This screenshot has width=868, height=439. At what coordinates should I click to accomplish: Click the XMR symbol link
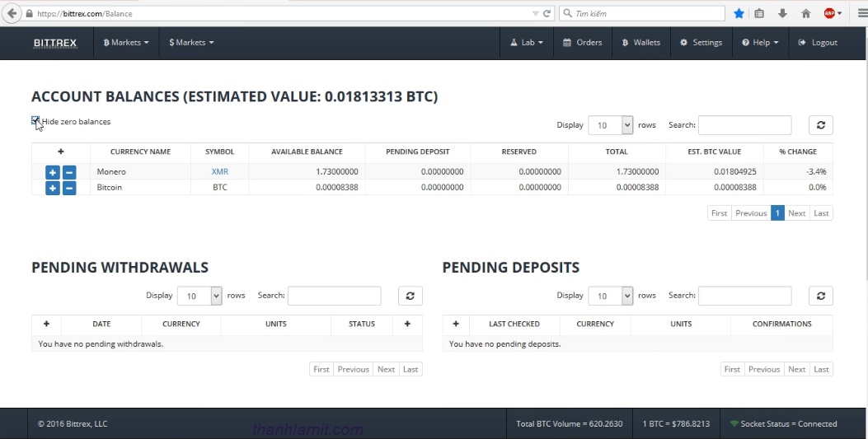(220, 172)
